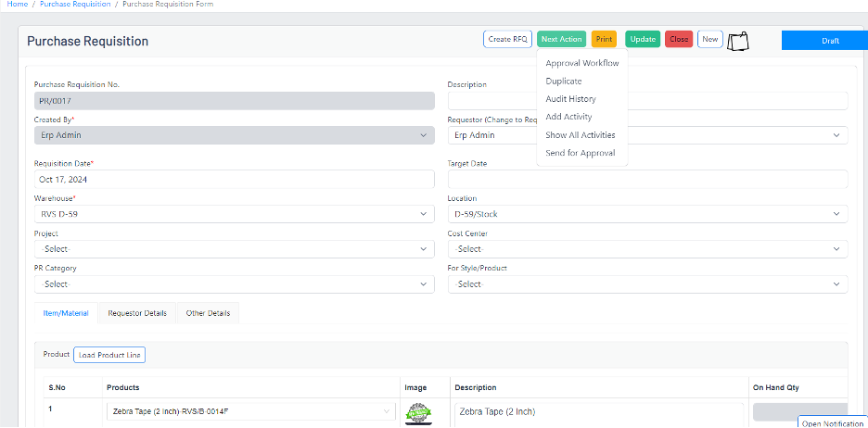
Task: Click the Zebra Tape product image thumbnail
Action: [418, 412]
